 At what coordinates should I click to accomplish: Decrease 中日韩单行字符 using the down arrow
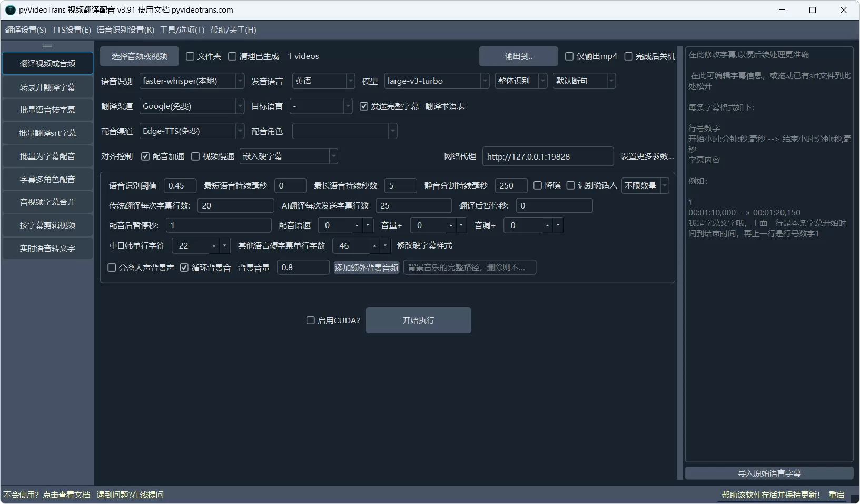pyautogui.click(x=224, y=249)
